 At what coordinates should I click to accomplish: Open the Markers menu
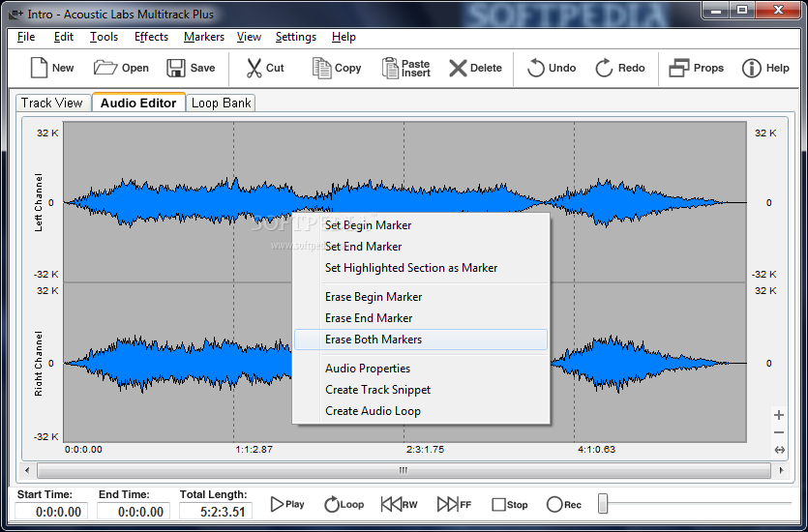tap(203, 37)
